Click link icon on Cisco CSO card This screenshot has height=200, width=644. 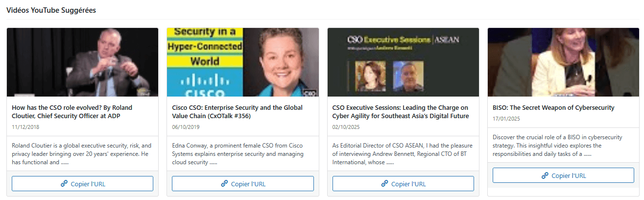(225, 184)
